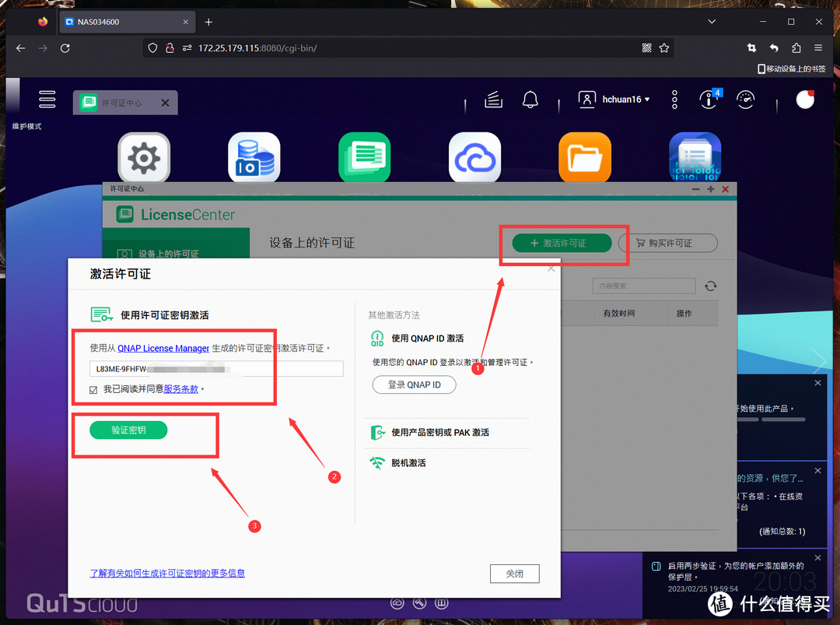Click the white circle assistant icon

pyautogui.click(x=805, y=100)
